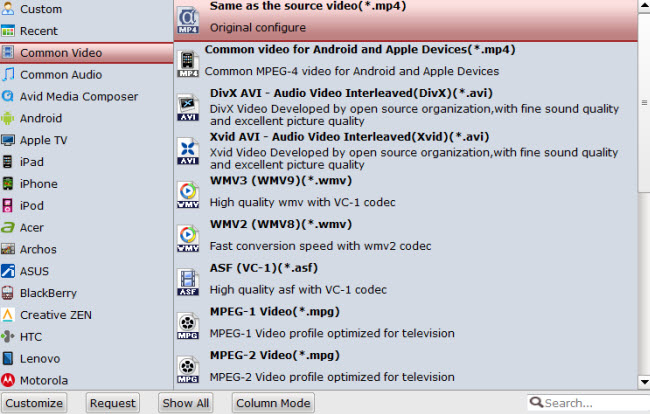Click the Request button
The width and height of the screenshot is (650, 414).
112,403
